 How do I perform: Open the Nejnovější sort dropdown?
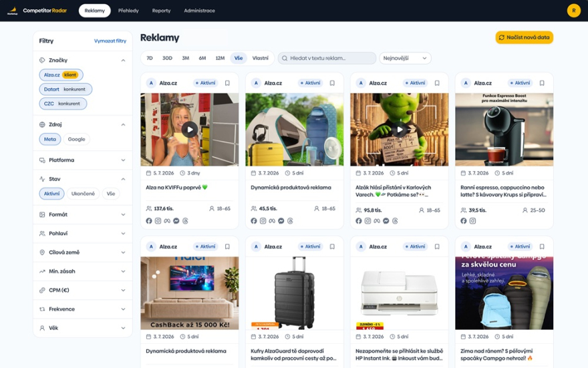pyautogui.click(x=405, y=58)
